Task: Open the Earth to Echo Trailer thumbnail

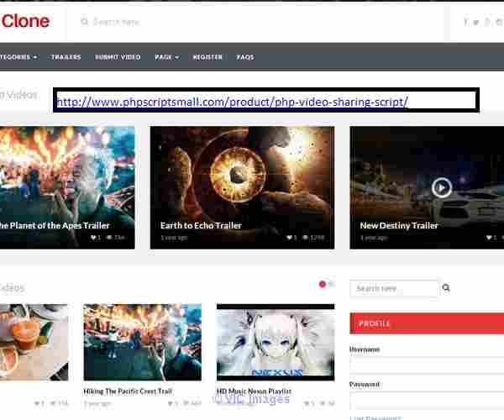Action: [x=242, y=187]
